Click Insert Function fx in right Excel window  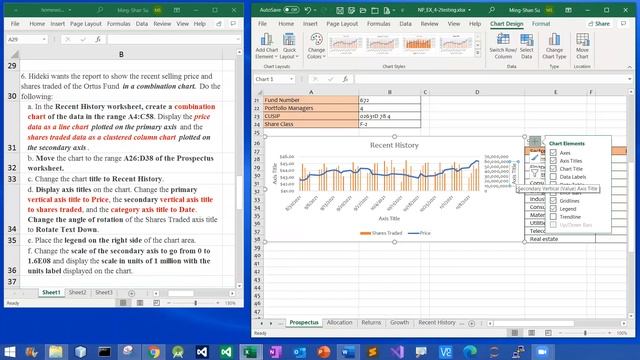point(345,79)
